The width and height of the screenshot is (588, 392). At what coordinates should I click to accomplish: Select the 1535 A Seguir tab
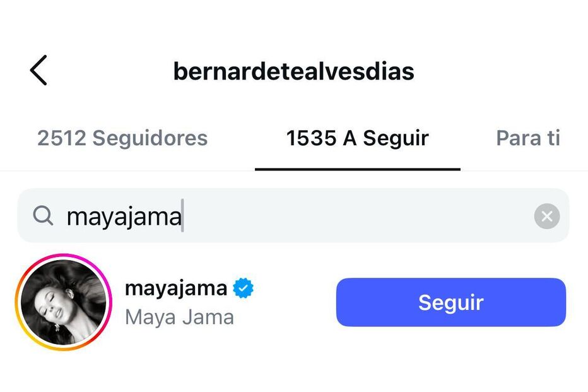357,138
